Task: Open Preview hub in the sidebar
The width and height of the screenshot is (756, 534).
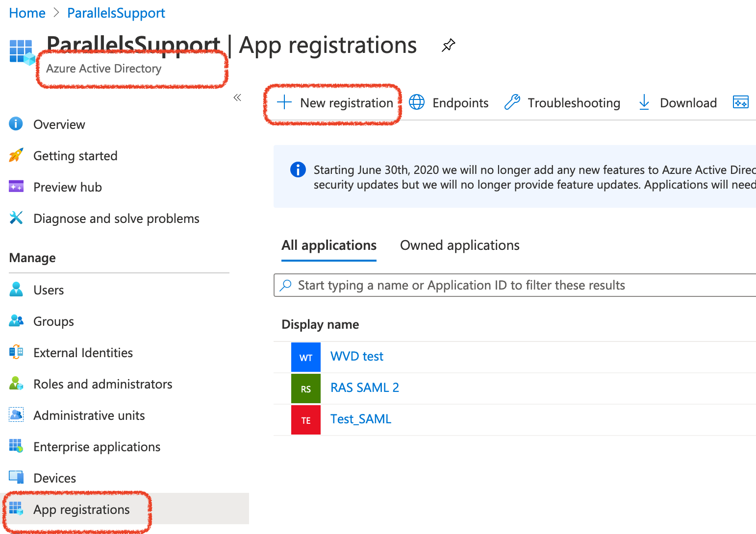Action: 67,187
